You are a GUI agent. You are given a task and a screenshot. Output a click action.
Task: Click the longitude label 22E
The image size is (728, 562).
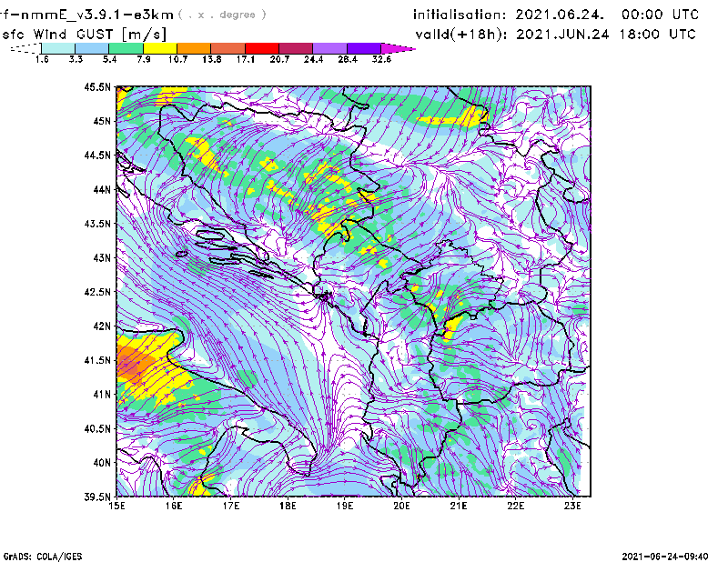click(516, 506)
